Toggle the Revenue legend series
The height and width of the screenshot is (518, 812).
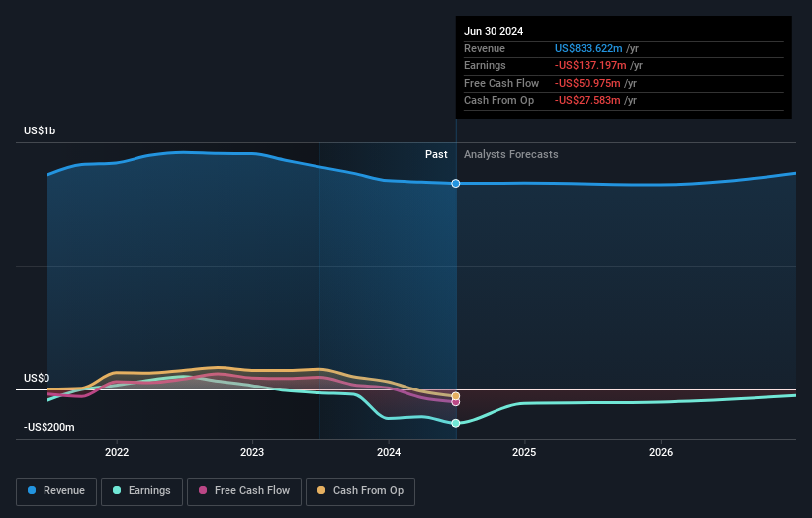(56, 491)
